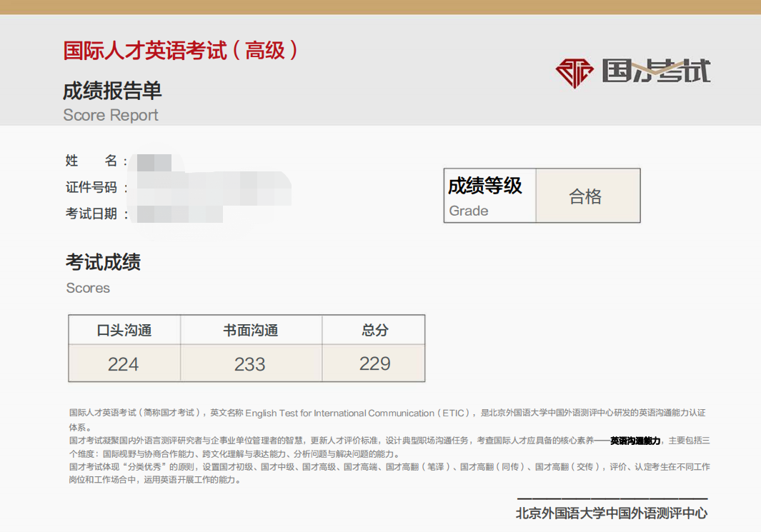Click the 成绩报告单 heading
This screenshot has width=761, height=532.
[112, 91]
